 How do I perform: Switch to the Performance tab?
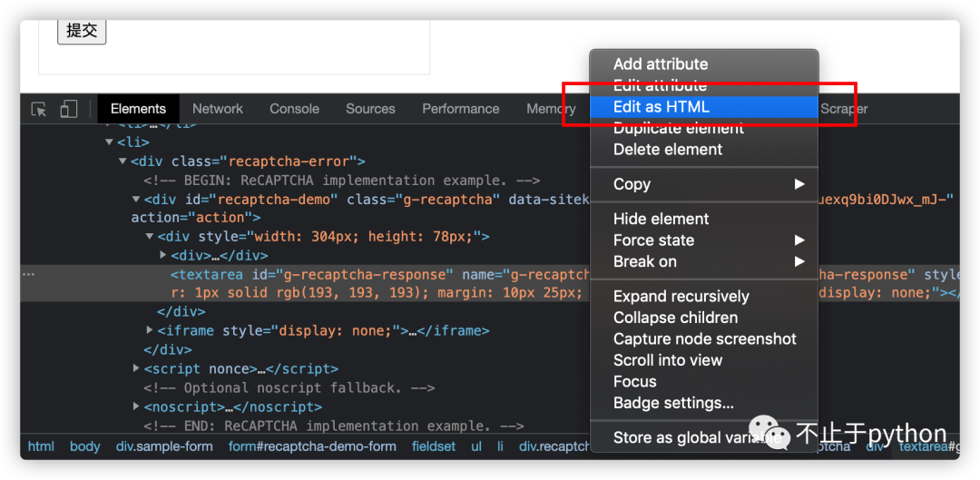click(x=460, y=109)
